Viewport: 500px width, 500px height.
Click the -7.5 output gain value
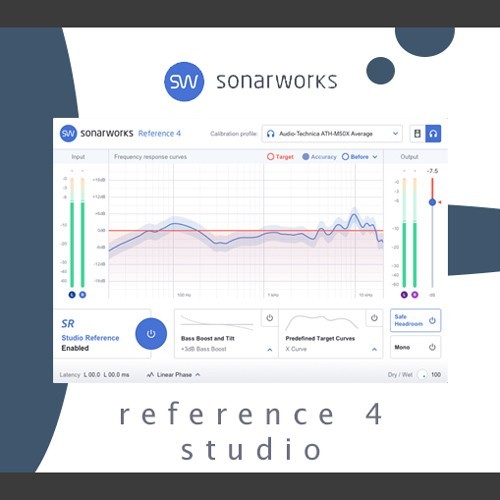tap(432, 171)
